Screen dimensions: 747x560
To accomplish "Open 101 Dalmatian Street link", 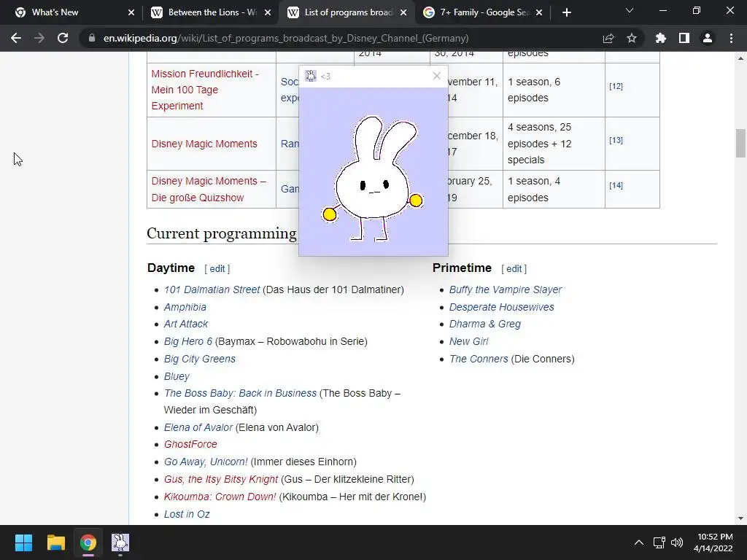I will (x=212, y=289).
